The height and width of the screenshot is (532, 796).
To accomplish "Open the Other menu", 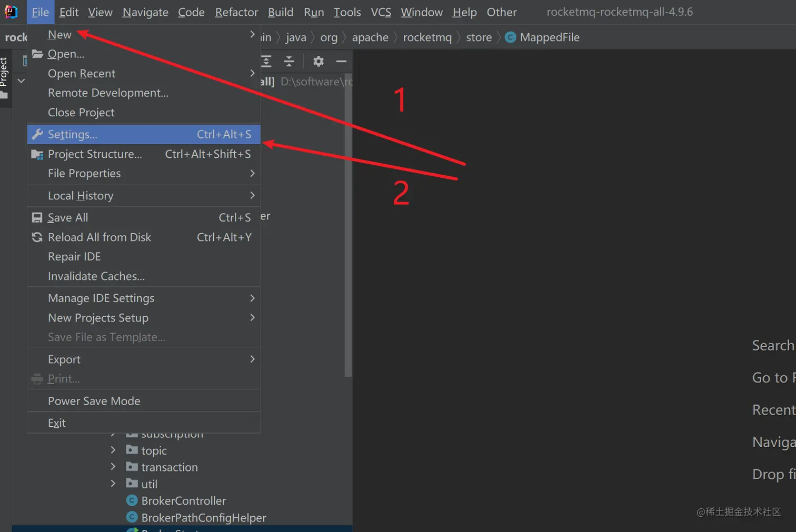I will pyautogui.click(x=502, y=12).
